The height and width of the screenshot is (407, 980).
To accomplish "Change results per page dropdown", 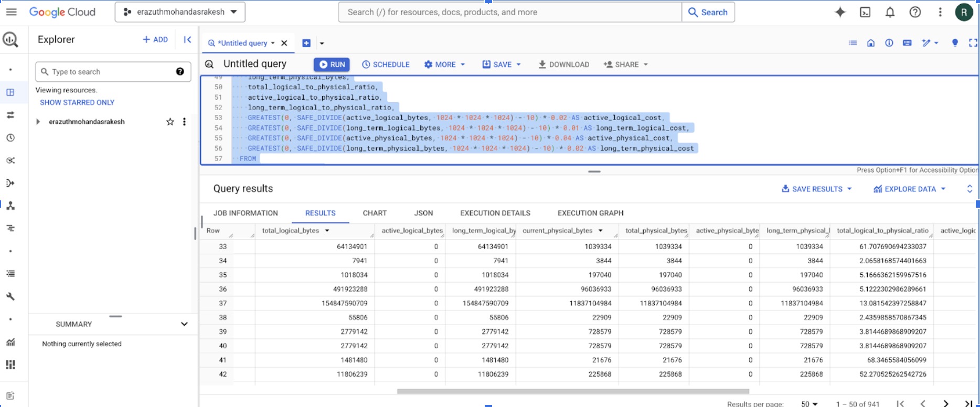I will (809, 404).
